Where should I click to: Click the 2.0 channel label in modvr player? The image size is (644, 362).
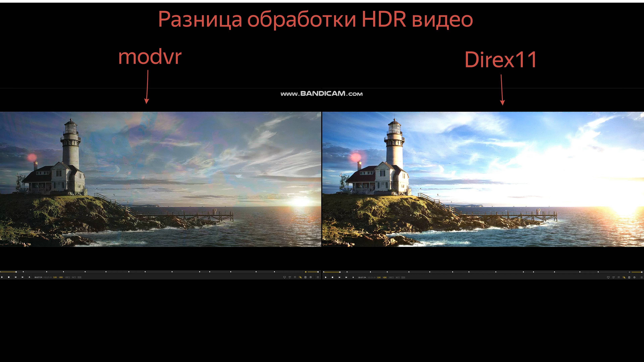(x=79, y=277)
